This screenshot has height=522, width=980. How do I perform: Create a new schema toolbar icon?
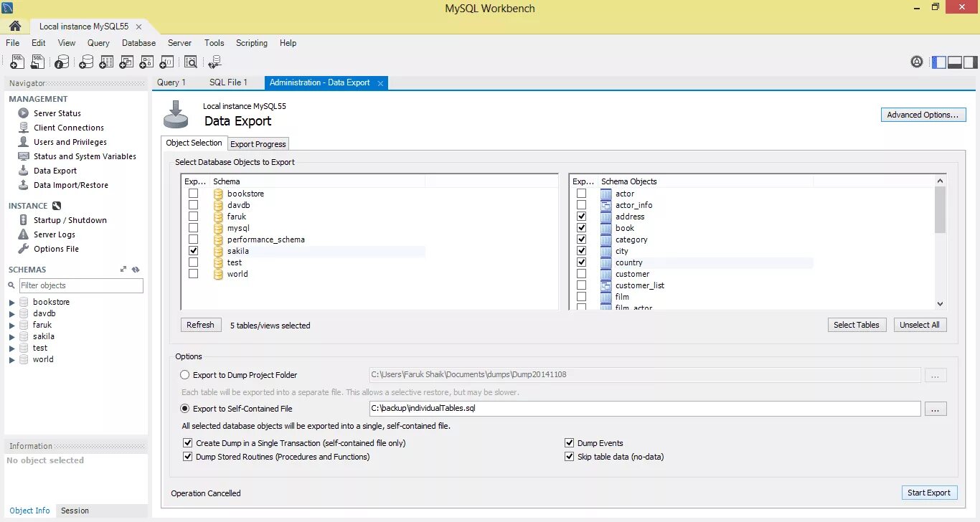[x=86, y=62]
